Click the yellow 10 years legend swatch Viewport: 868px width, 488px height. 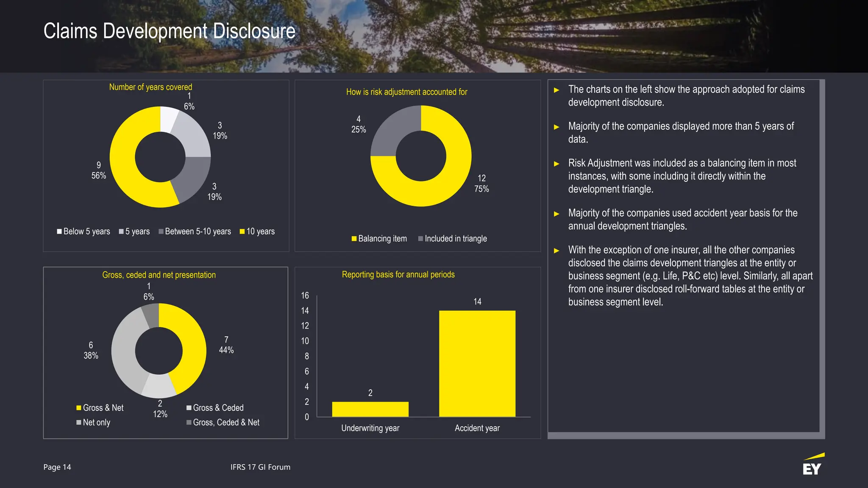242,231
